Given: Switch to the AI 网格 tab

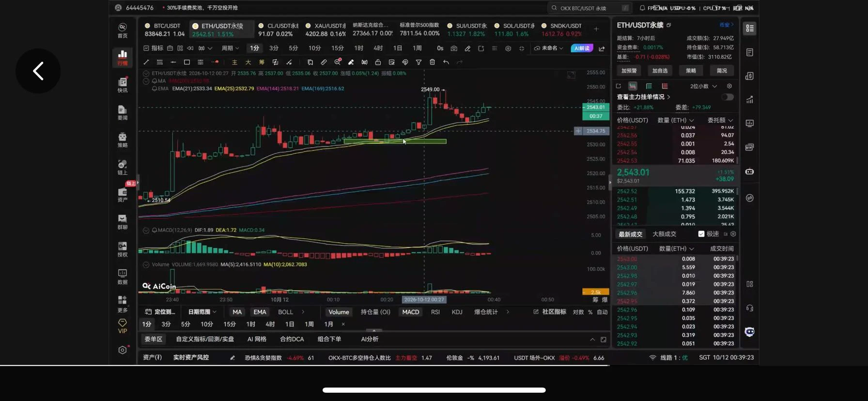Looking at the screenshot, I should click(x=257, y=339).
